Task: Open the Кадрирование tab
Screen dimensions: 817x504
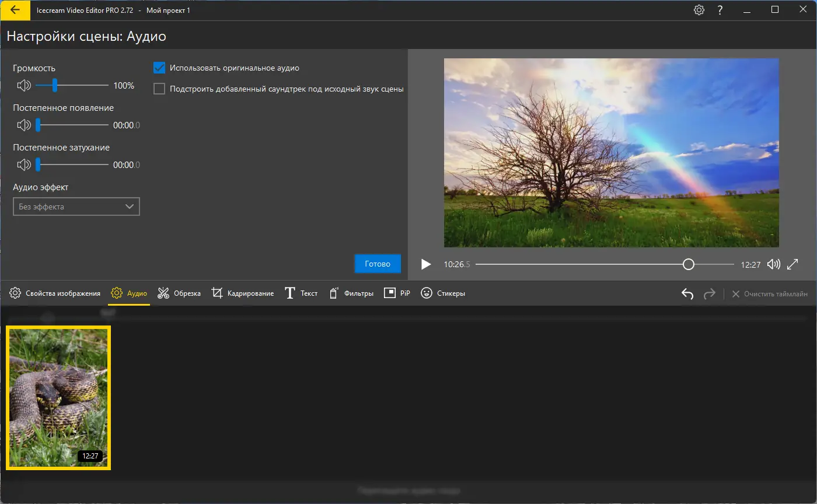Action: pos(243,293)
